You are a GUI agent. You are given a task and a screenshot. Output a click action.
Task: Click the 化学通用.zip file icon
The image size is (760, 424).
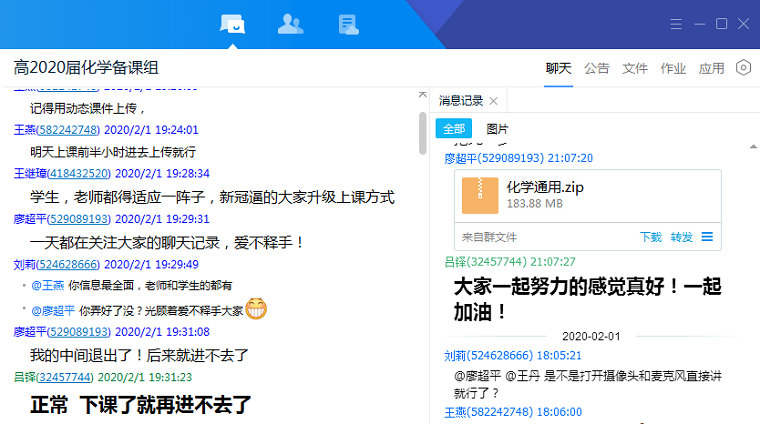click(x=480, y=196)
